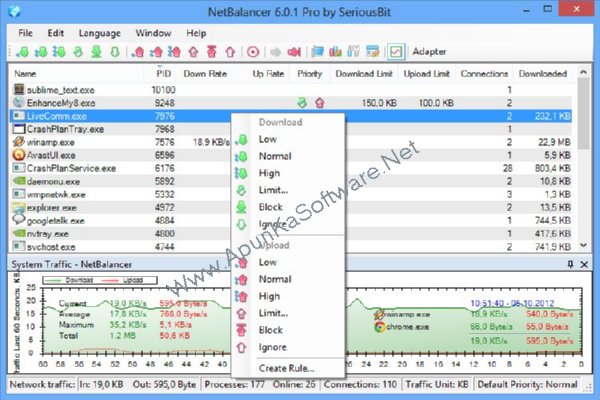Select the sublime_text.exe process row

291,90
